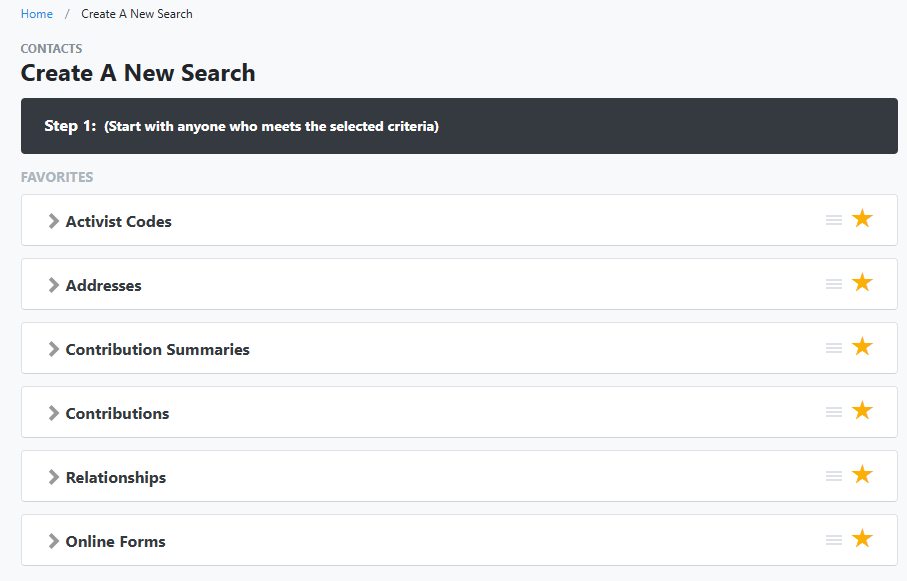
Task: Expand the Addresses section chevron
Action: tap(54, 286)
